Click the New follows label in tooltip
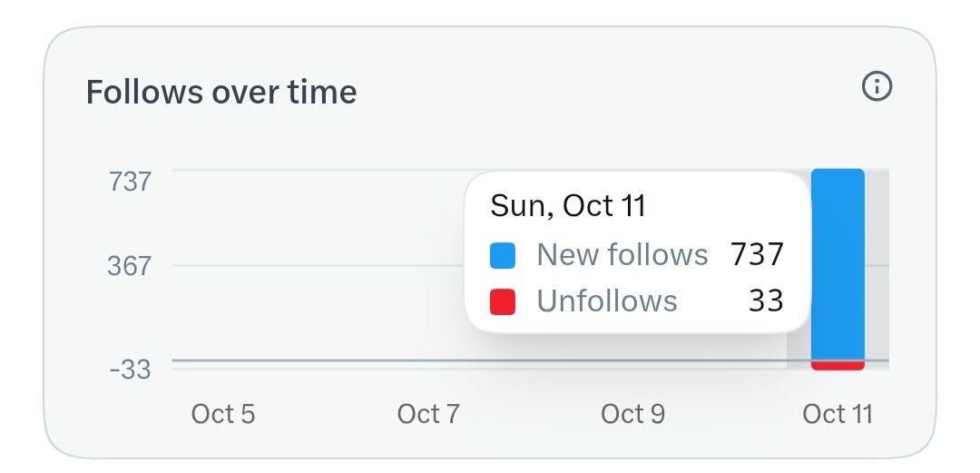This screenshot has height=473, width=980. (x=622, y=254)
